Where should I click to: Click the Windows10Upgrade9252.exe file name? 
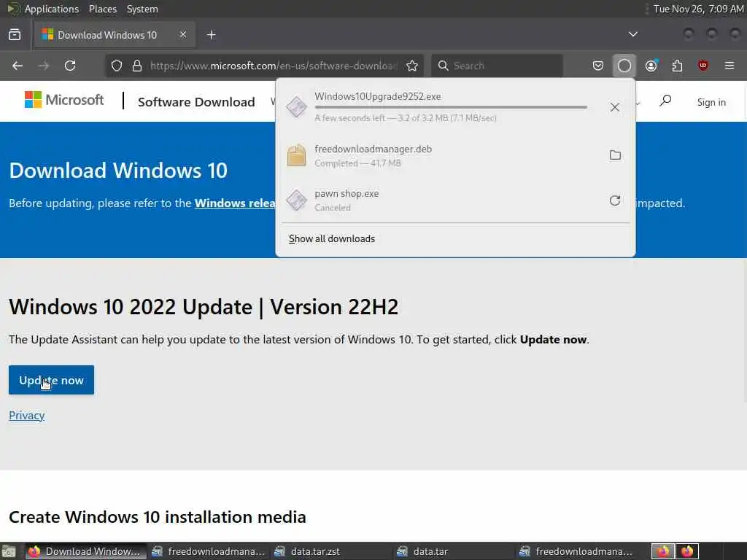coord(378,96)
